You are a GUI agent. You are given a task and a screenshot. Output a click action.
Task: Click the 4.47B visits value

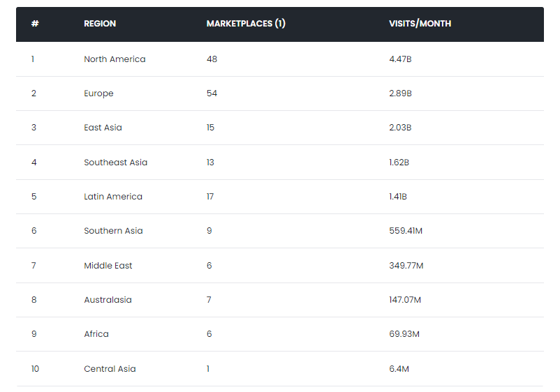(400, 59)
